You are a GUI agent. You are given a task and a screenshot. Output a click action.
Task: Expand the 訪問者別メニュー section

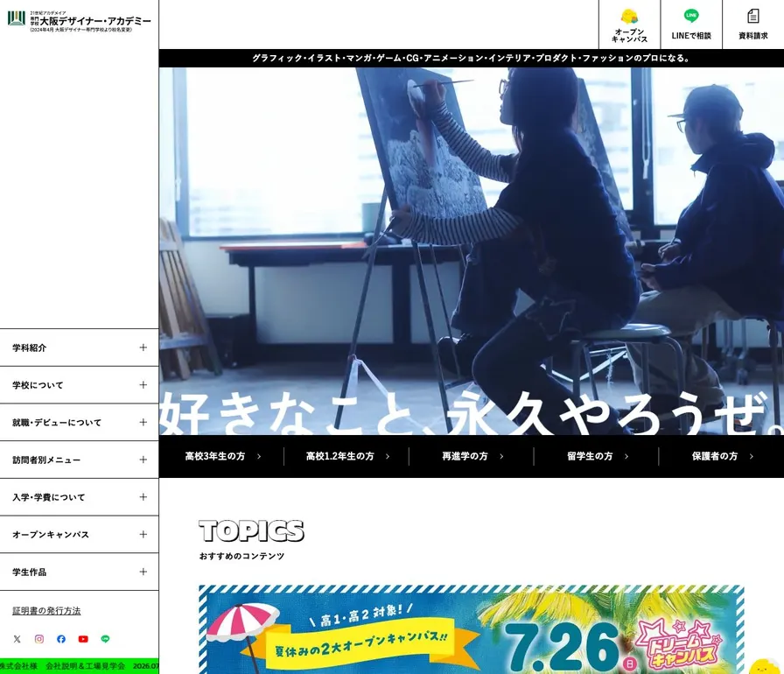pos(80,460)
